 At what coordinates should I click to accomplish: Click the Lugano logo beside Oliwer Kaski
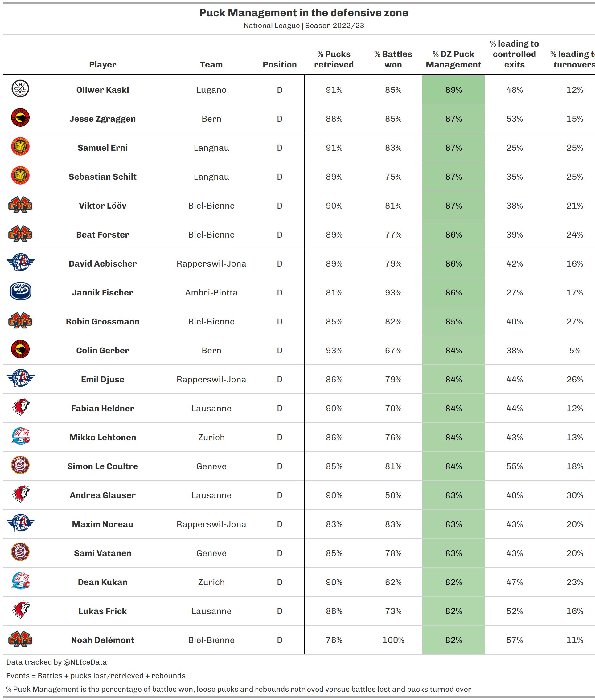click(x=20, y=89)
